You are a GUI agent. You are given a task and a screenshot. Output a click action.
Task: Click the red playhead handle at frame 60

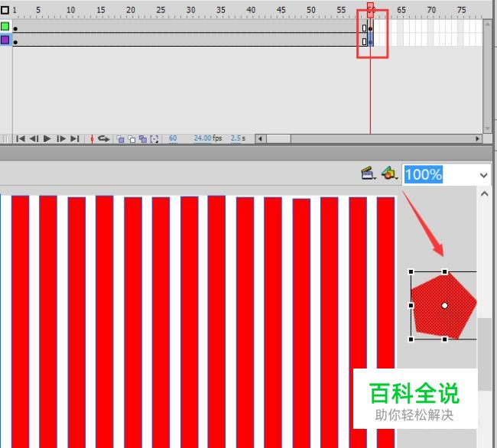370,10
